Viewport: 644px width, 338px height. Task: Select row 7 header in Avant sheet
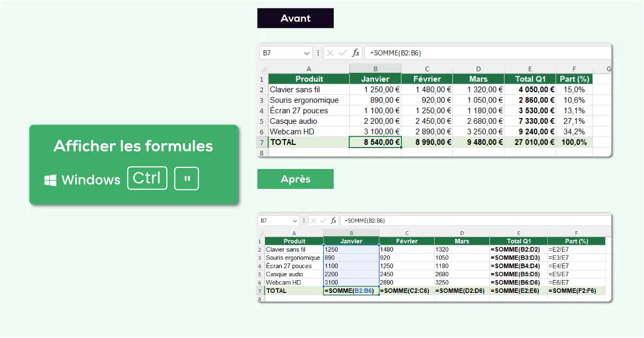click(262, 142)
